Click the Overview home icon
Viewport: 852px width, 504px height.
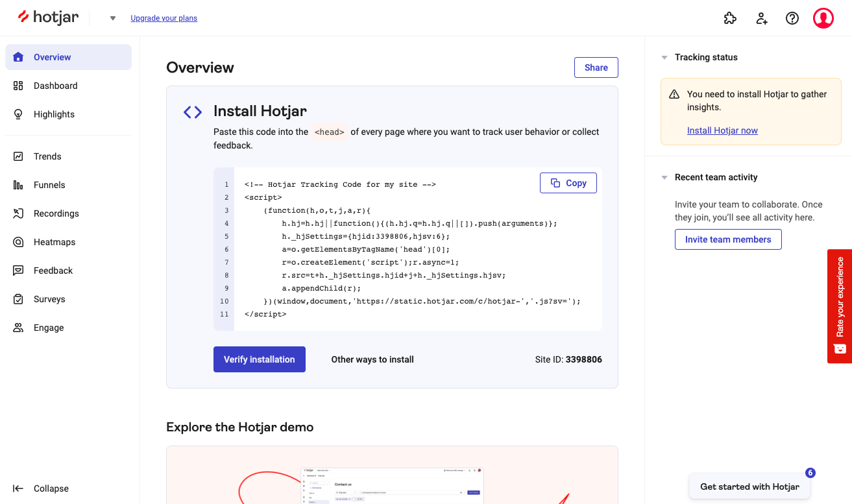pyautogui.click(x=19, y=57)
